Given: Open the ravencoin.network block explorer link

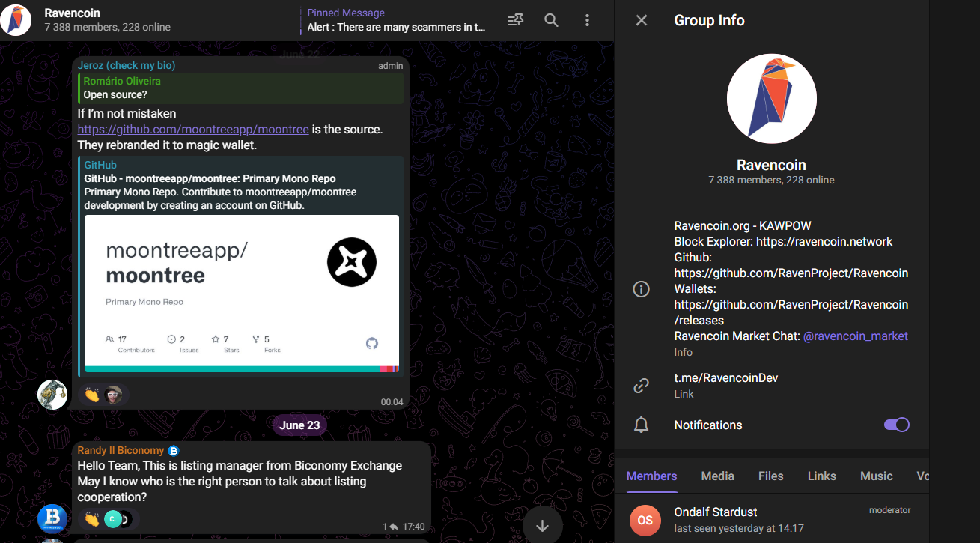Looking at the screenshot, I should [824, 241].
